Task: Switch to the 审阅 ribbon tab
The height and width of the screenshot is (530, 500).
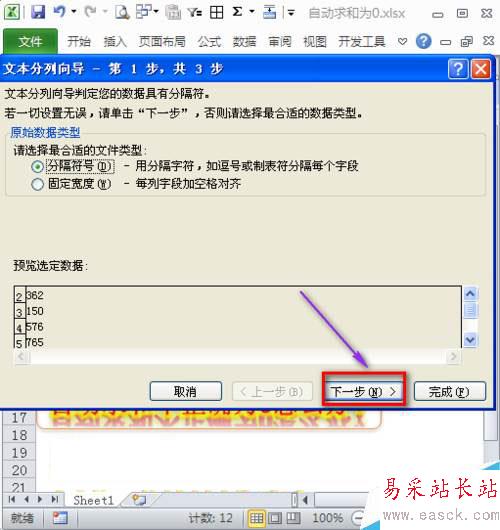Action: pos(280,42)
